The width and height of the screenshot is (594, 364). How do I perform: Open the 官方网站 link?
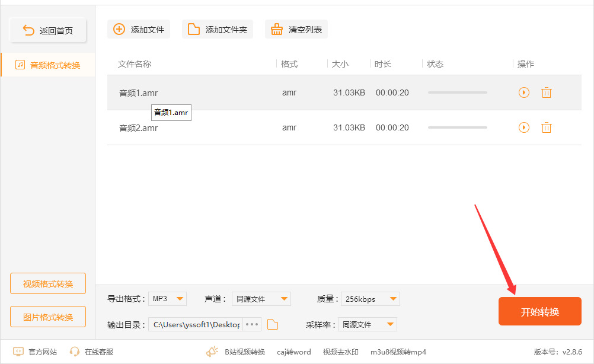tap(43, 352)
